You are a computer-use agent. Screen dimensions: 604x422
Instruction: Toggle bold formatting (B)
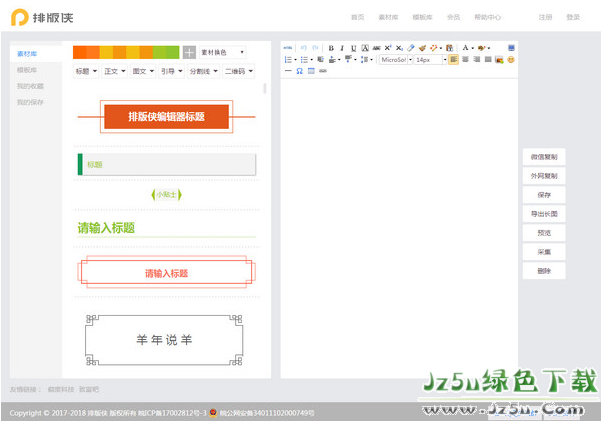[x=331, y=48]
